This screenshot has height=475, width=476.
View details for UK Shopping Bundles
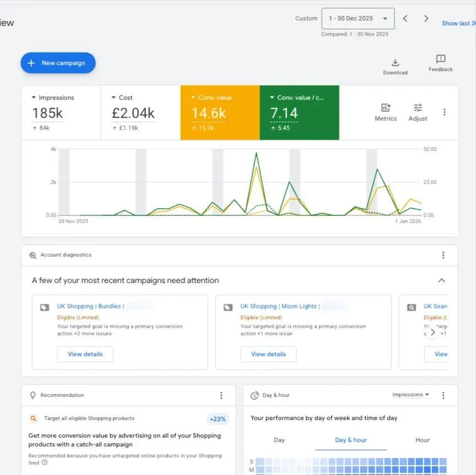pos(85,354)
